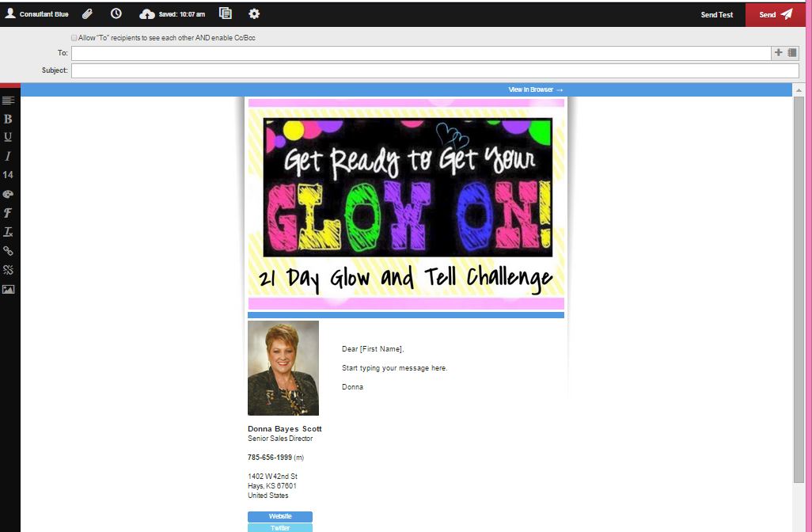Screen dimensions: 812x532
Task: Click the phone number 785-656-1999
Action: pos(270,458)
